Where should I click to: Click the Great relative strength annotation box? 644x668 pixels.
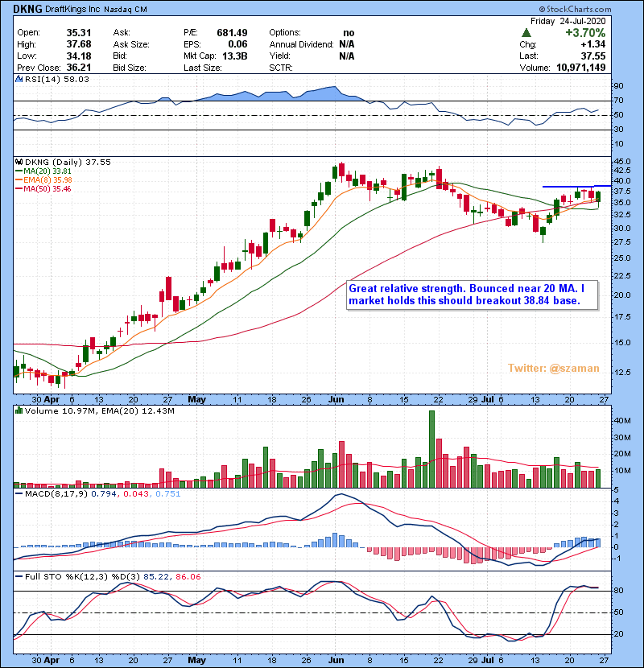[x=473, y=295]
